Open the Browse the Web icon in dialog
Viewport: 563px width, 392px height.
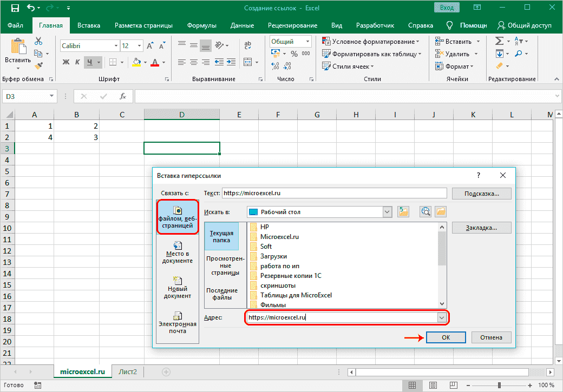click(x=425, y=212)
